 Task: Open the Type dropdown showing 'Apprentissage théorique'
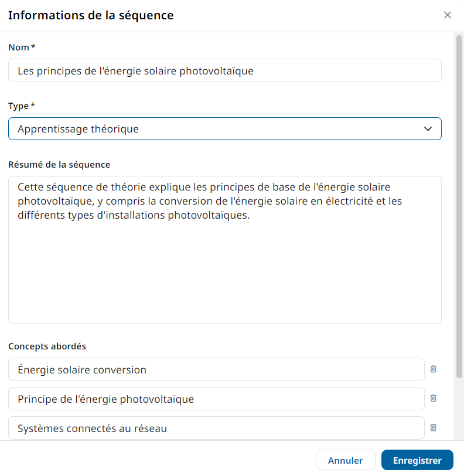(224, 129)
